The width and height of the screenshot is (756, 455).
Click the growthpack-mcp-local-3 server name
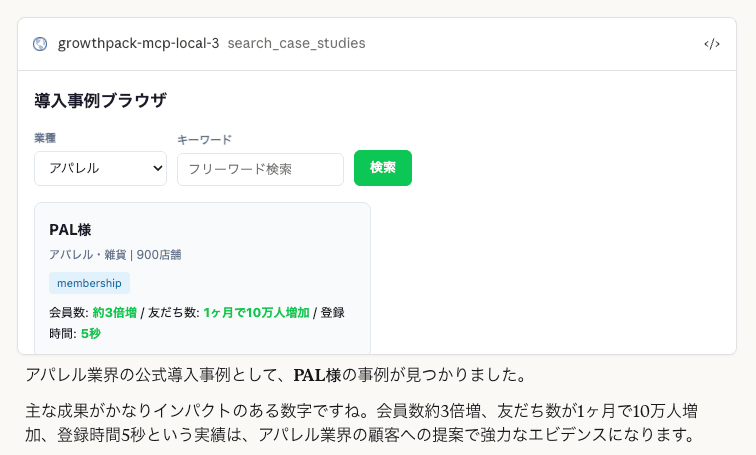pyautogui.click(x=139, y=44)
